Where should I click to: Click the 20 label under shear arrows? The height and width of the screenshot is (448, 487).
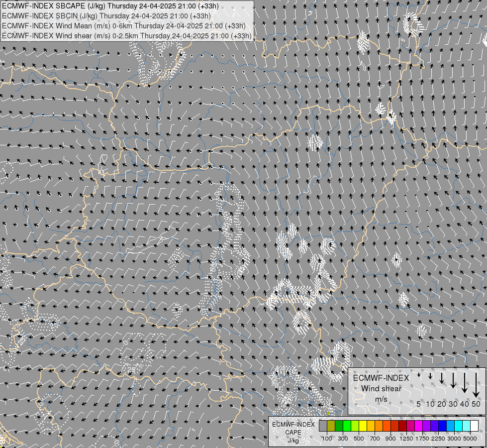442,404
